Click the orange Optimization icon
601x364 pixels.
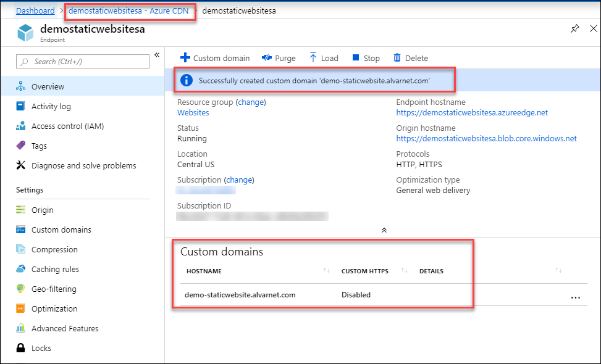21,308
